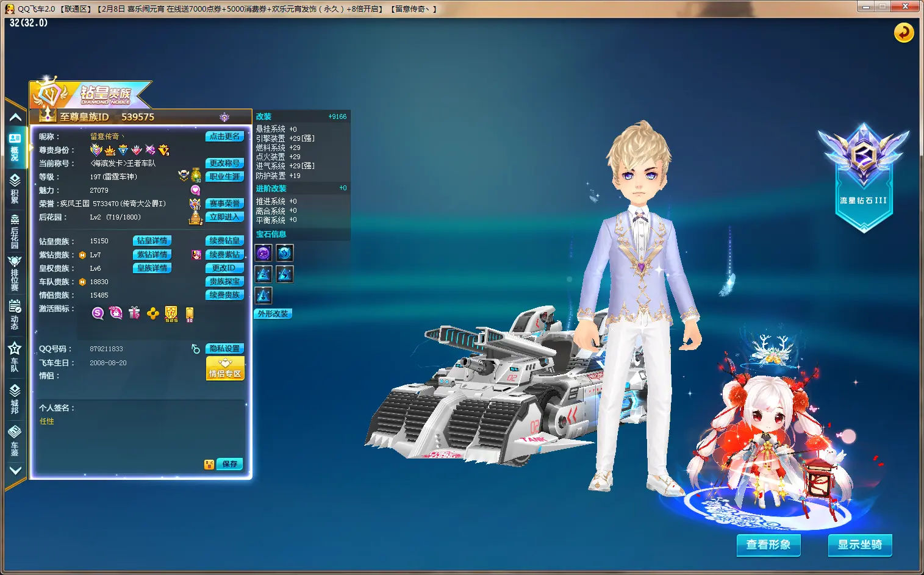Click the orange emoji icon beside 保存

click(209, 465)
